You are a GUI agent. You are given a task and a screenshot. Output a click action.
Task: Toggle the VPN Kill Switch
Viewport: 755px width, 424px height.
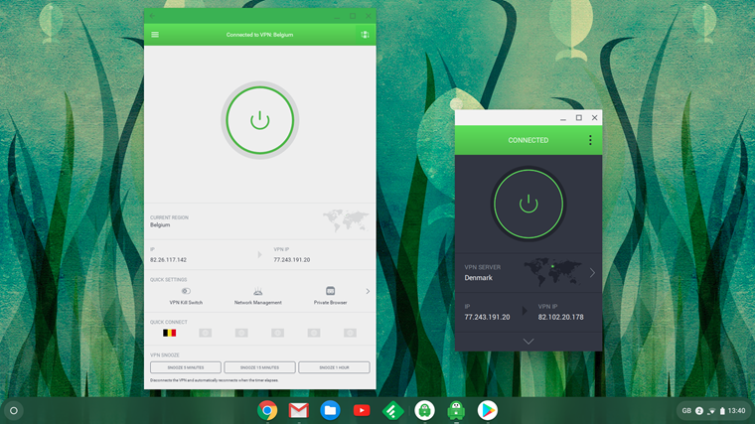click(x=186, y=292)
